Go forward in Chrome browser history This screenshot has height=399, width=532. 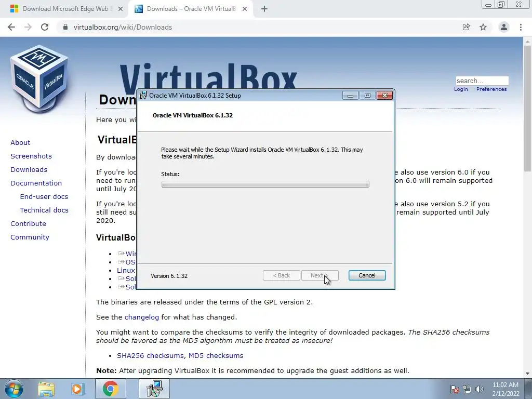coord(28,27)
